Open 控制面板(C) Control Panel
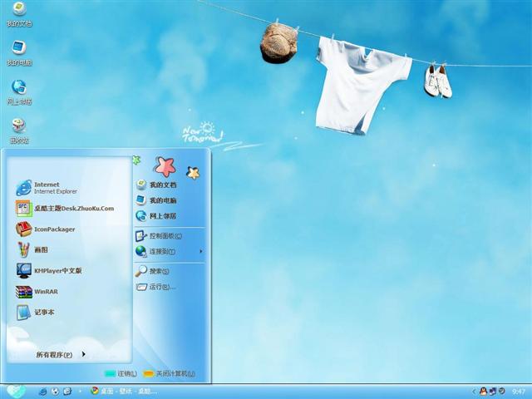This screenshot has height=399, width=532. click(x=159, y=236)
